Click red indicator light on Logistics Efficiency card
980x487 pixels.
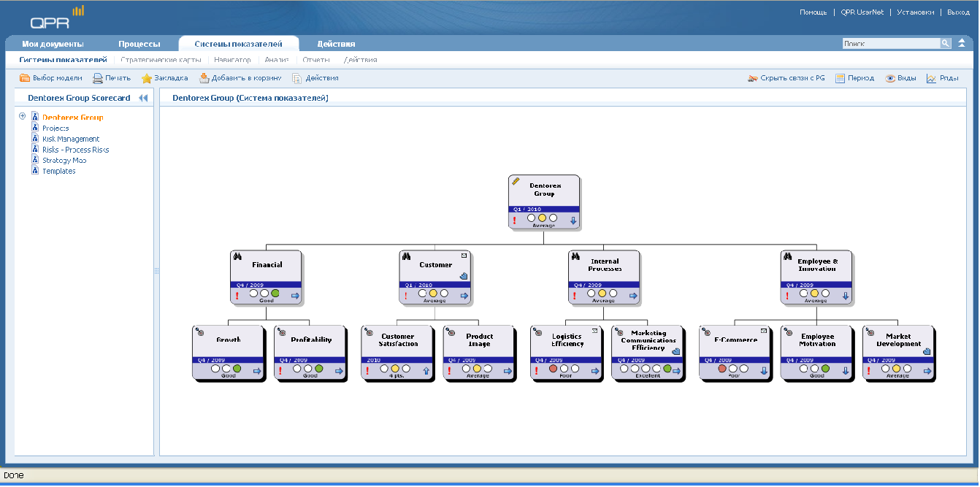(553, 369)
